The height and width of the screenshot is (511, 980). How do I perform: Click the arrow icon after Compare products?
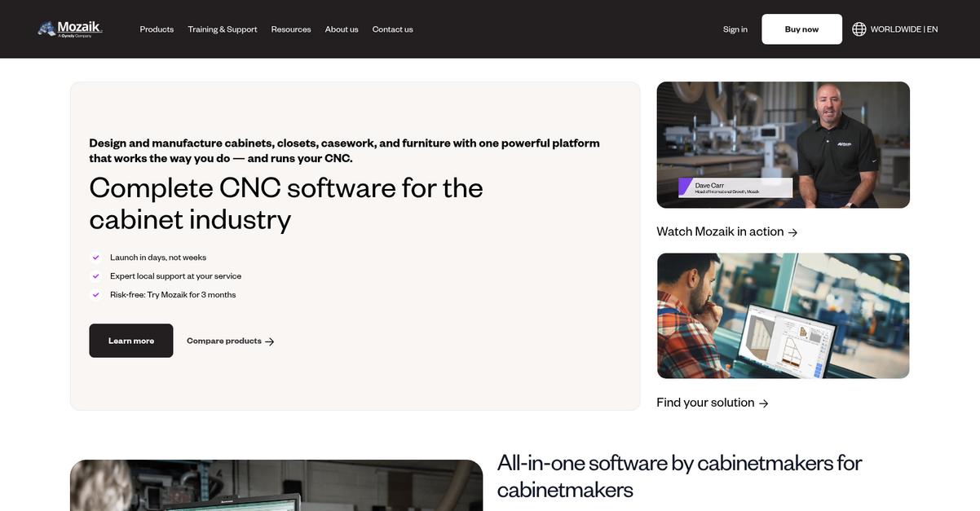[270, 341]
